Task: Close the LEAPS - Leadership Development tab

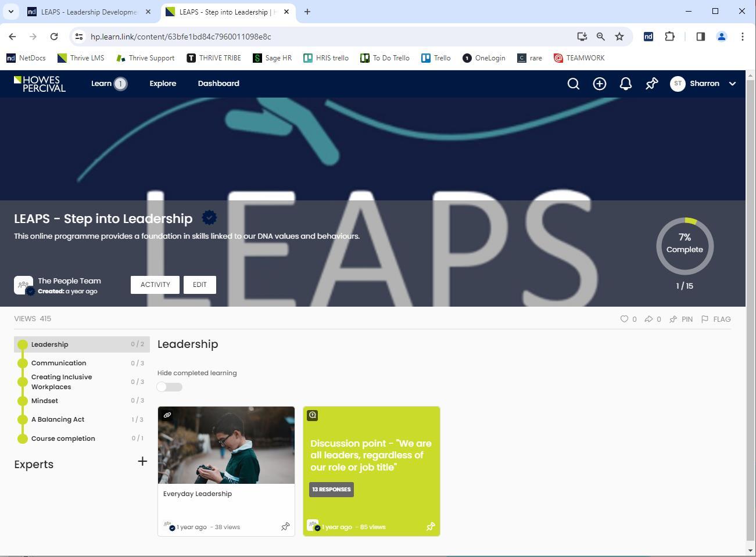Action: pyautogui.click(x=148, y=12)
